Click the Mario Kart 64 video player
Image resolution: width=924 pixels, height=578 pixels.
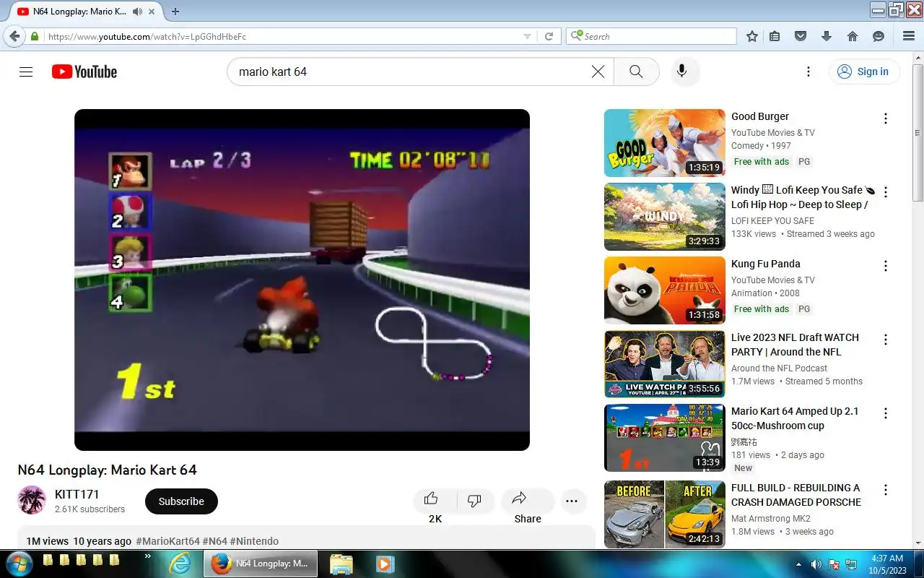302,280
